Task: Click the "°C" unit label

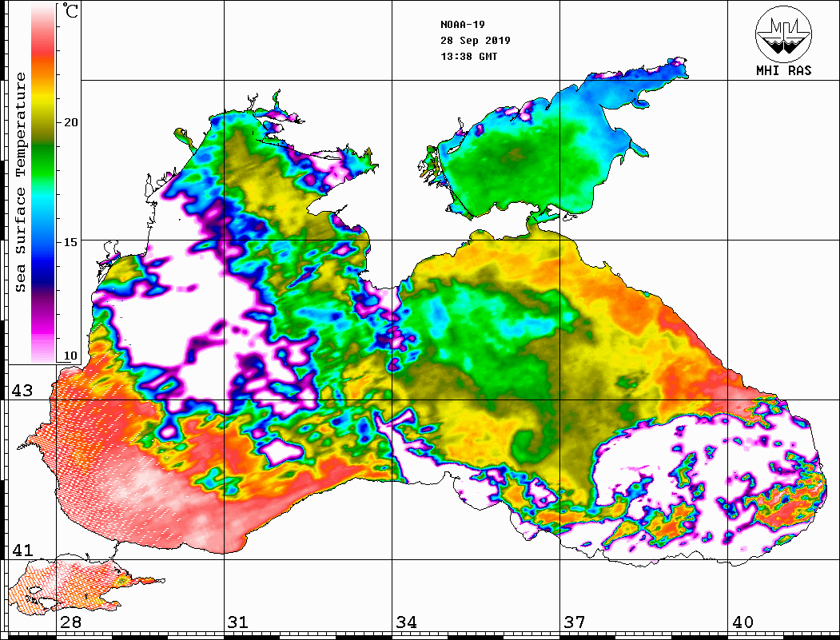Action: 70,10
